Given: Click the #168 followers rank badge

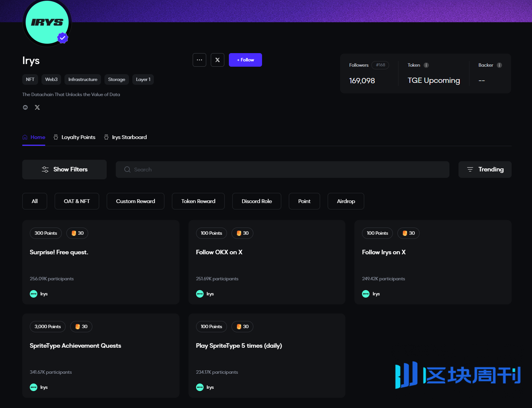Looking at the screenshot, I should tap(380, 65).
